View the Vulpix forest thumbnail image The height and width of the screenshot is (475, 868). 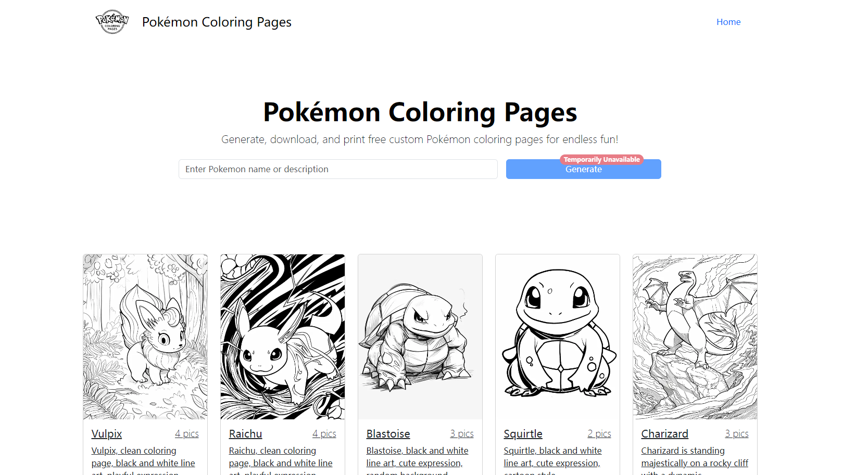pyautogui.click(x=145, y=336)
